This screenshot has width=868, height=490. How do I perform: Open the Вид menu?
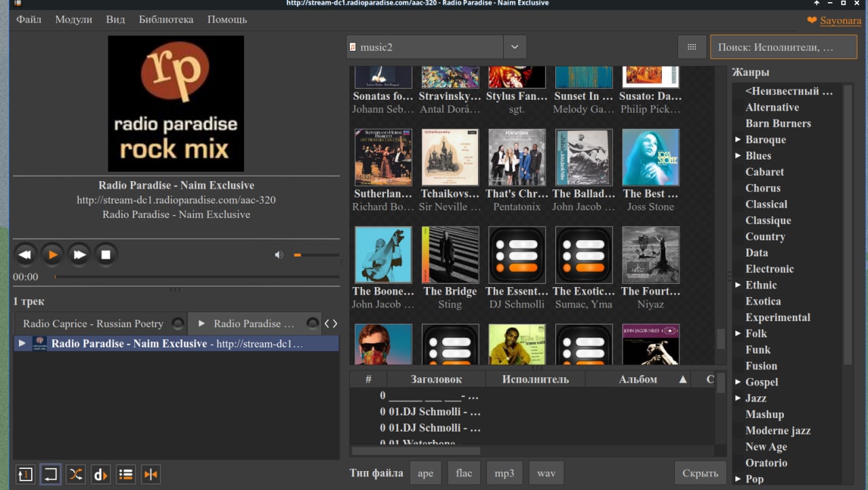pyautogui.click(x=115, y=20)
